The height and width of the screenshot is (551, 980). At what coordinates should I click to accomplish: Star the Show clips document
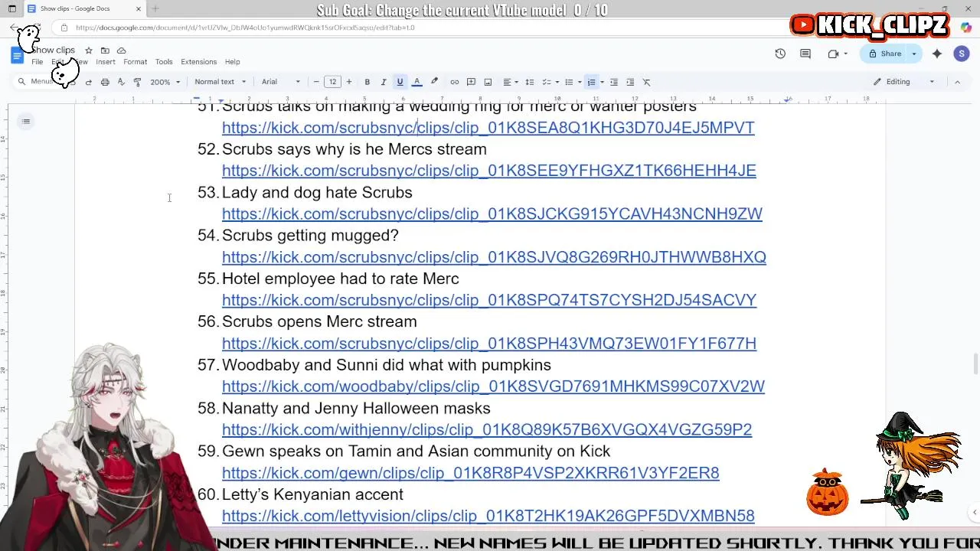89,51
